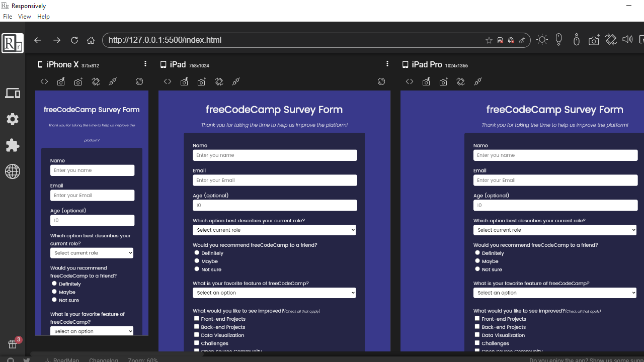Viewport: 644px width, 362px height.
Task: Check the Front-end Projects checkbox on iPad
Action: click(x=196, y=318)
